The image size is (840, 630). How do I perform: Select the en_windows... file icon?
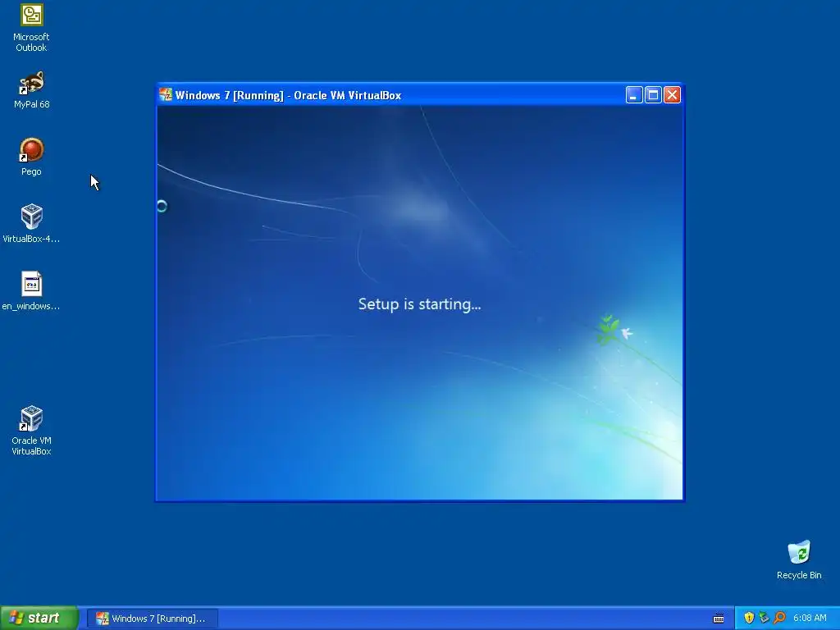coord(31,291)
